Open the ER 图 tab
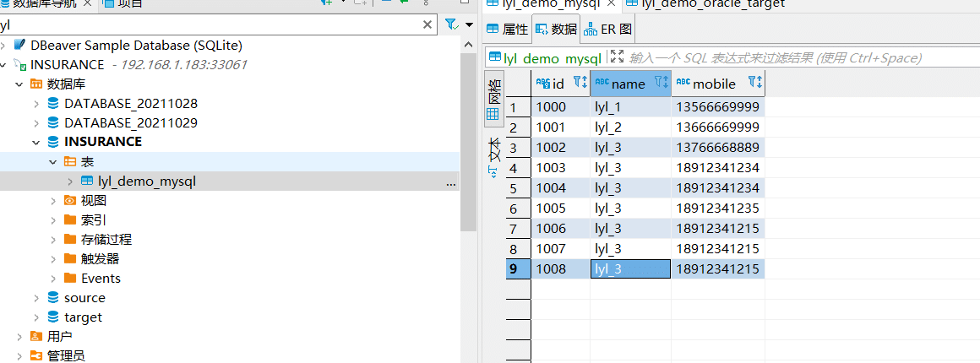980x363 pixels. pos(608,29)
